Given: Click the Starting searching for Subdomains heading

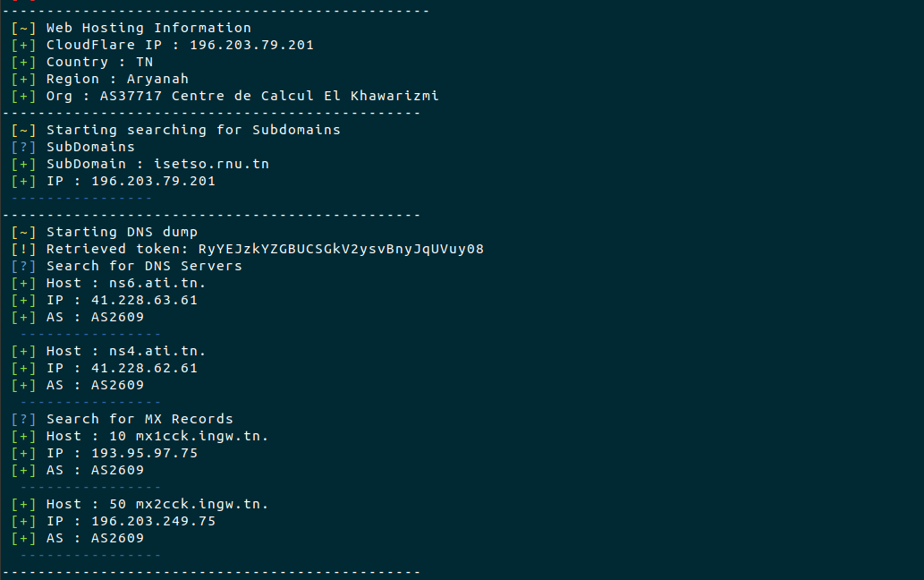Looking at the screenshot, I should pos(193,130).
